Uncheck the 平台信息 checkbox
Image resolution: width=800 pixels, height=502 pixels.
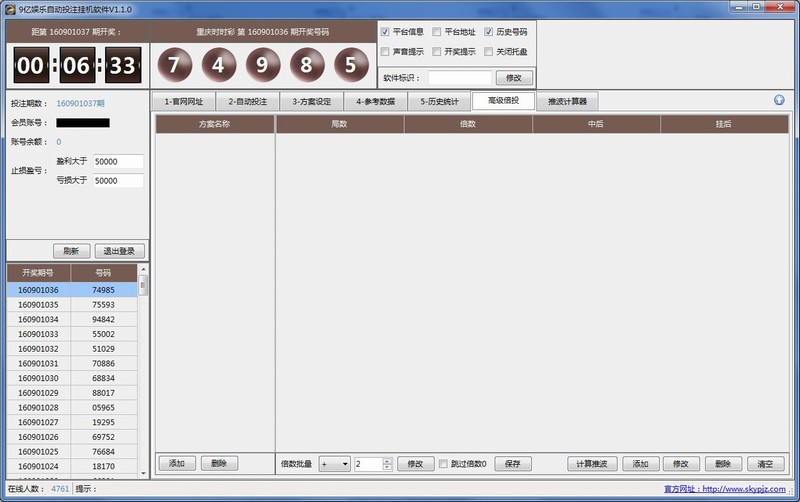pos(386,32)
